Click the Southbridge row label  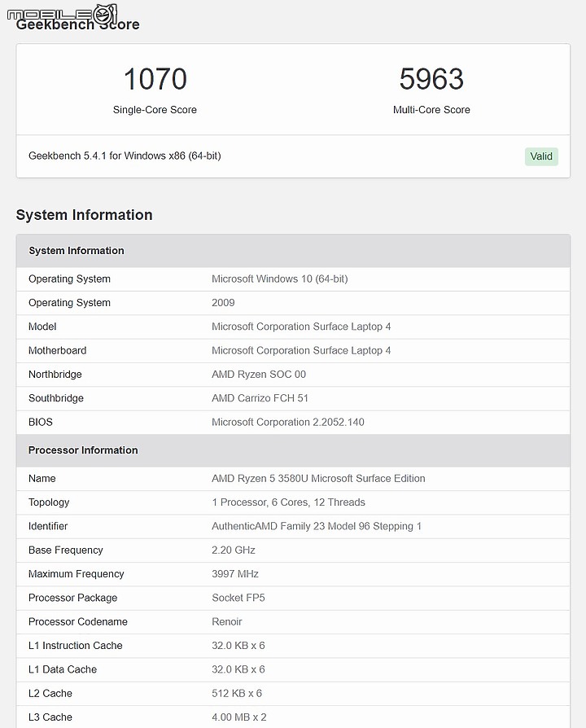click(x=56, y=398)
